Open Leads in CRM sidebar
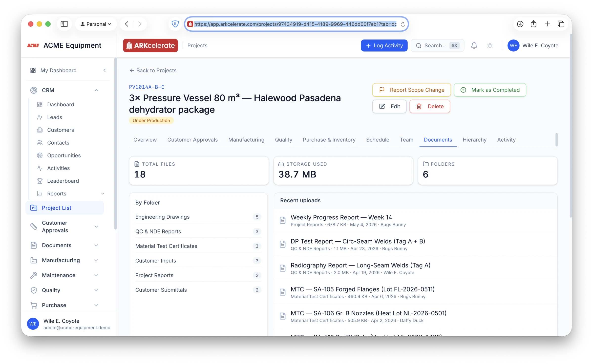The image size is (593, 364). point(55,117)
